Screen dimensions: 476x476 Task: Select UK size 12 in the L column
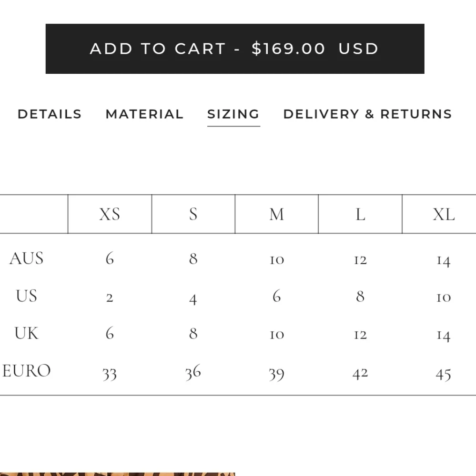click(x=360, y=335)
